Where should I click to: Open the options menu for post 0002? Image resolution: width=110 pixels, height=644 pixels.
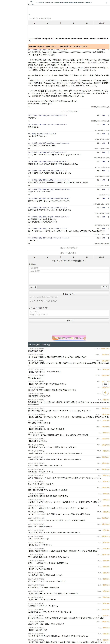tap(108, 115)
